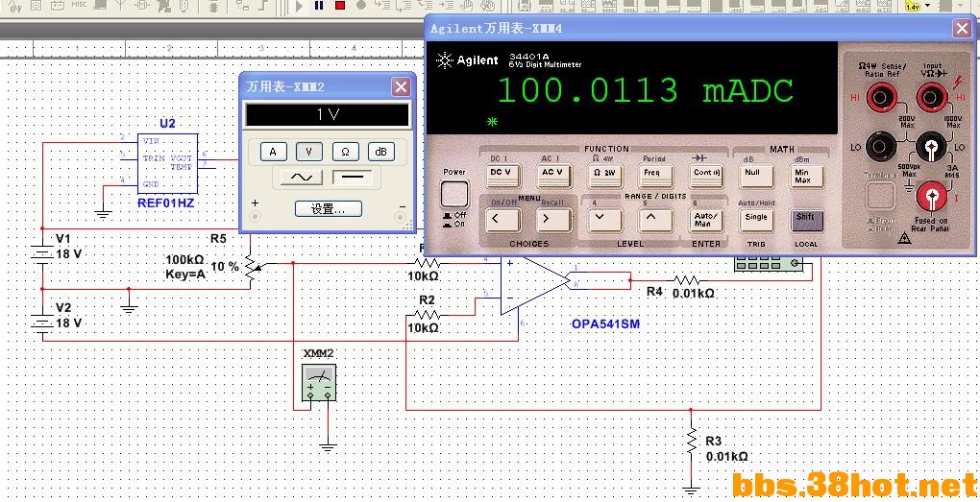
Task: Select the Cont continuity function
Action: click(706, 176)
